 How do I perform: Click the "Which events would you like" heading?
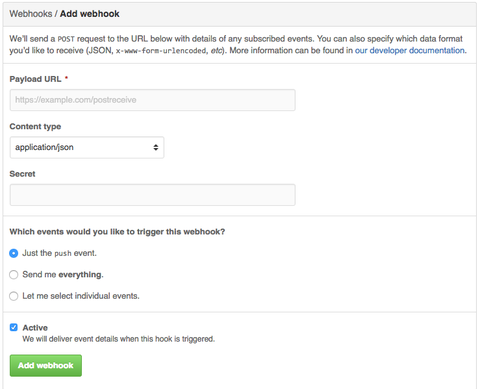click(x=117, y=232)
